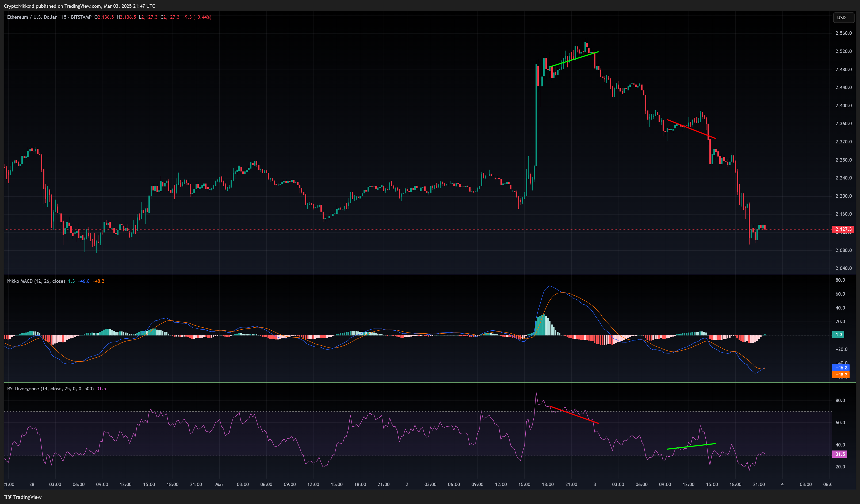This screenshot has height=504, width=860.
Task: Select the red trend line on price chart
Action: point(691,129)
